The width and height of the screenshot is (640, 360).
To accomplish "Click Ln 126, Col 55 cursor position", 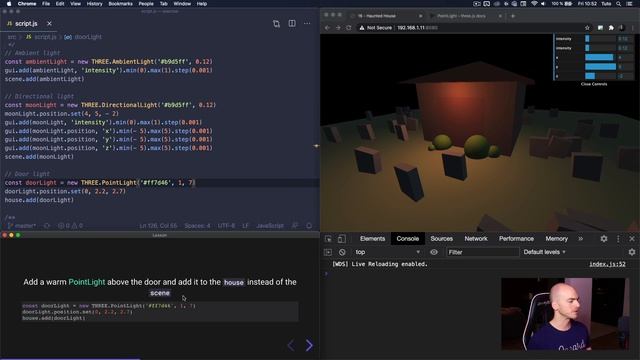I will click(158, 225).
